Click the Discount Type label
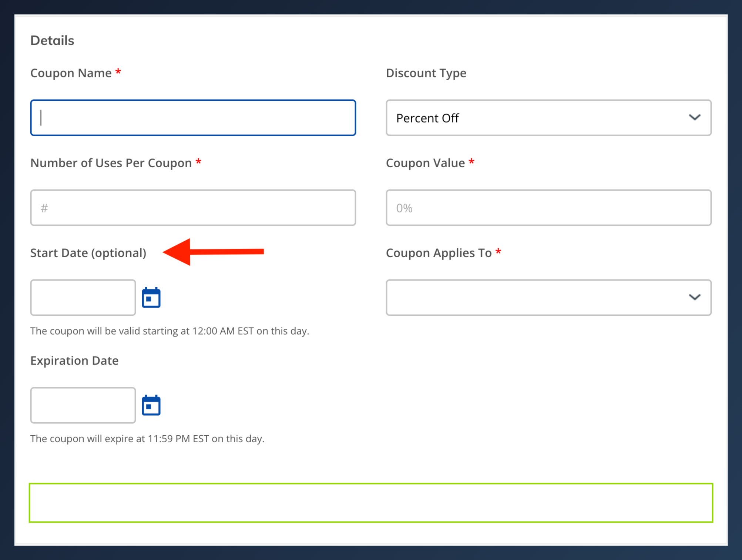Viewport: 742px width, 560px height. tap(426, 73)
